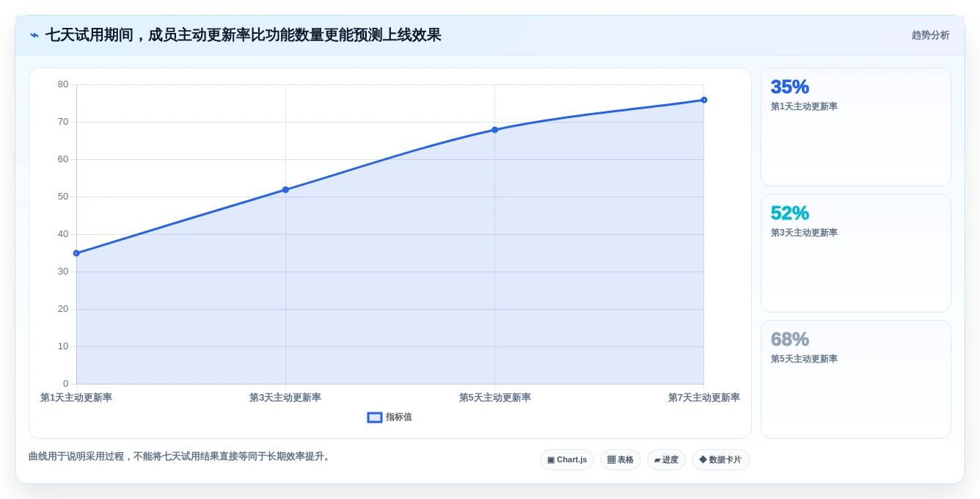The height and width of the screenshot is (499, 980).
Task: Click the data point for 第7天主动更新率
Action: pos(703,100)
